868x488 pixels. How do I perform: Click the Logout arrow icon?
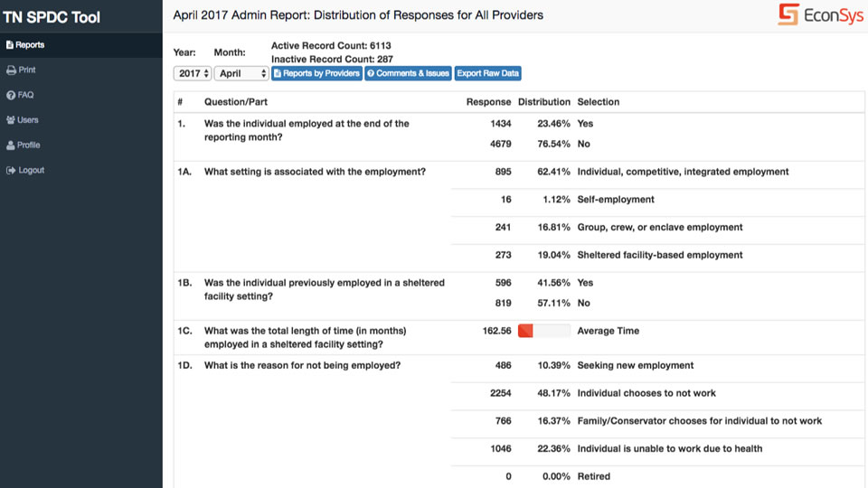[x=10, y=171]
